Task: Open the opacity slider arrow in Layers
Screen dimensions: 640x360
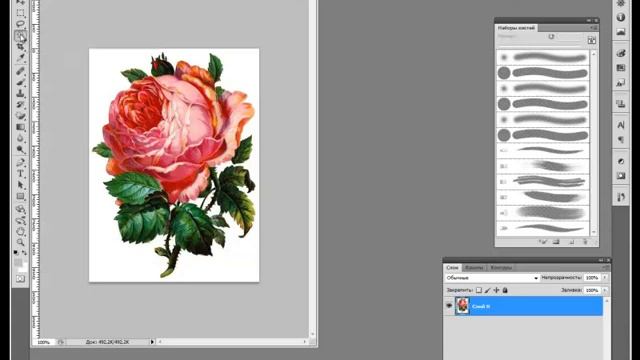Action: pos(605,278)
